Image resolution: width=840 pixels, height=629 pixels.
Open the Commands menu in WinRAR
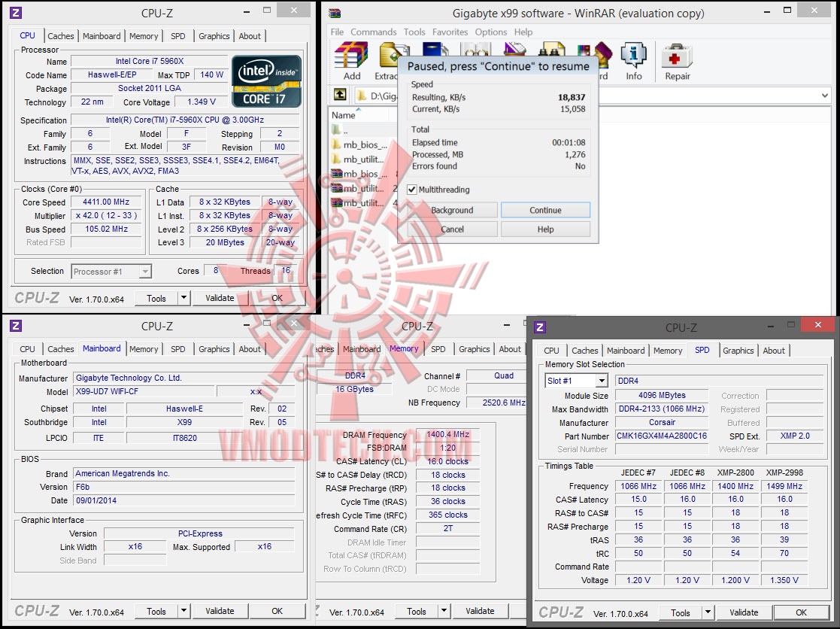point(374,32)
